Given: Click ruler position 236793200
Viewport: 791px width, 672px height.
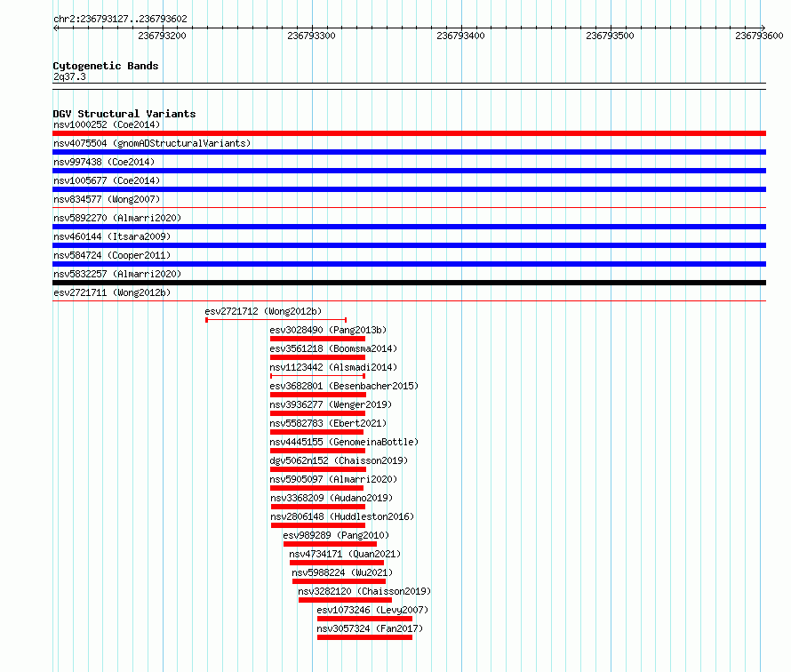Looking at the screenshot, I should coord(162,36).
